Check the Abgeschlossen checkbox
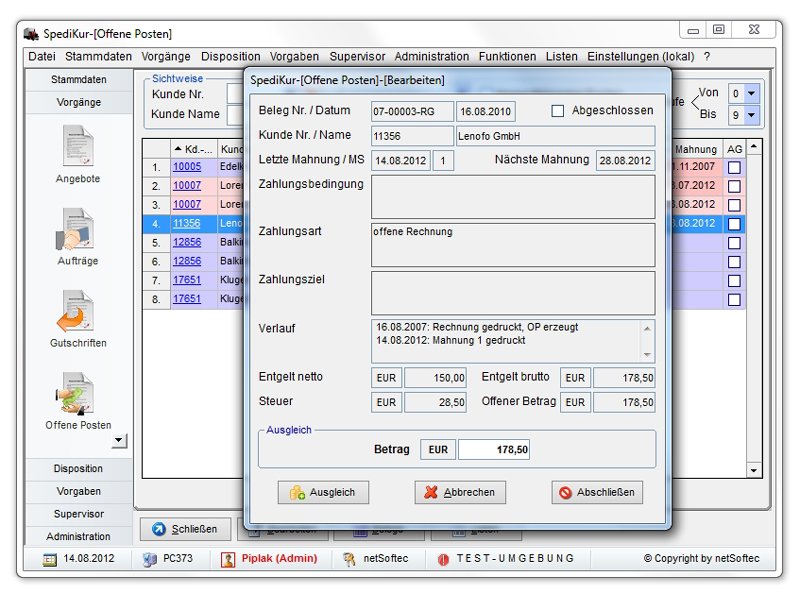Image resolution: width=800 pixels, height=593 pixels. click(558, 111)
